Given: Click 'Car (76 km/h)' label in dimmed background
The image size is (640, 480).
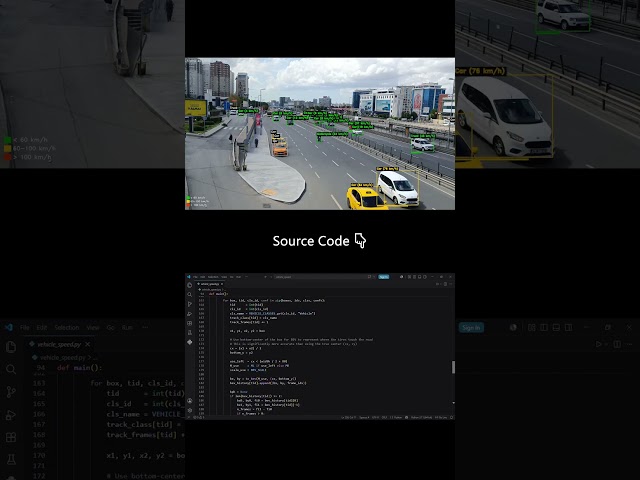Looking at the screenshot, I should [x=480, y=71].
